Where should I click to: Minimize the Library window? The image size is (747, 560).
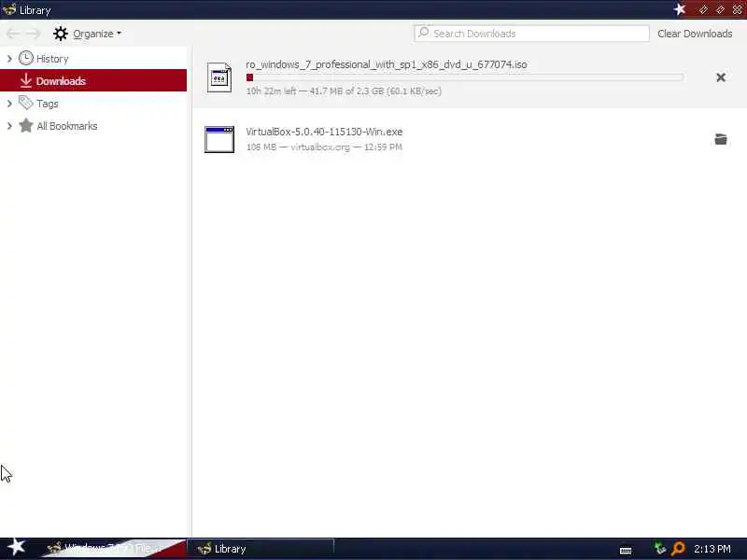click(x=703, y=9)
